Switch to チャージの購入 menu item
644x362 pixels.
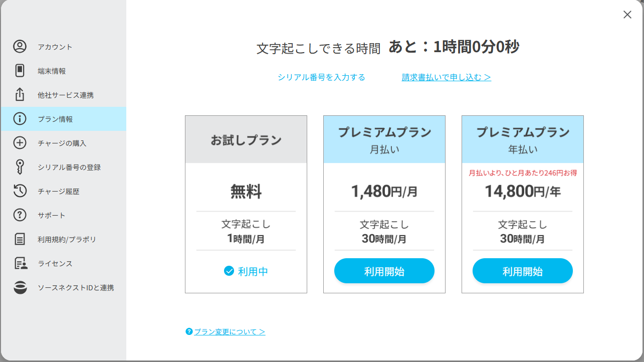[x=63, y=143]
